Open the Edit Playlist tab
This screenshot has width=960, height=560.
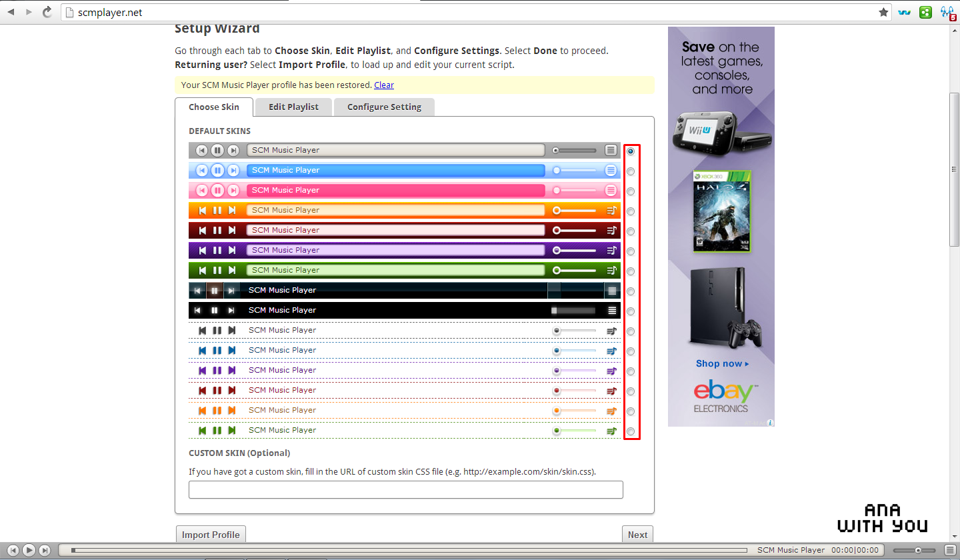click(x=293, y=107)
